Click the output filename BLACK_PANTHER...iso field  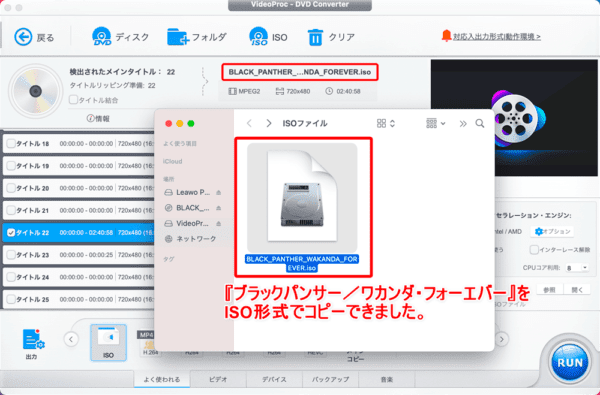(x=300, y=72)
